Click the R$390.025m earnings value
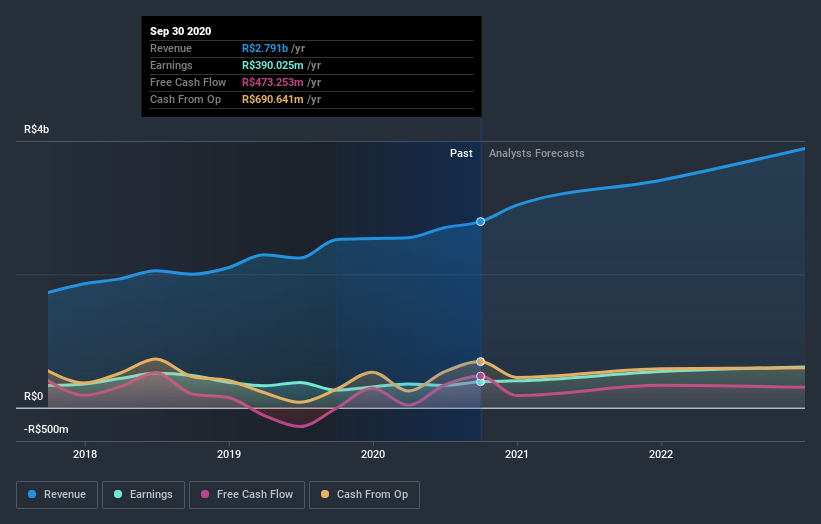821x524 pixels. 273,65
